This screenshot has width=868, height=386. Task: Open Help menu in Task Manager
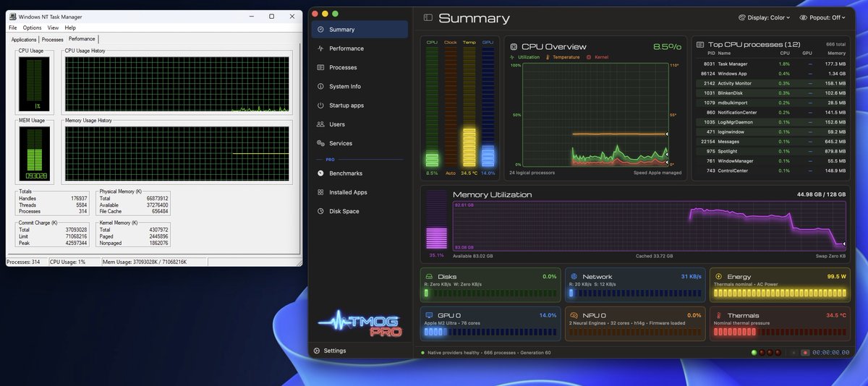pos(70,27)
